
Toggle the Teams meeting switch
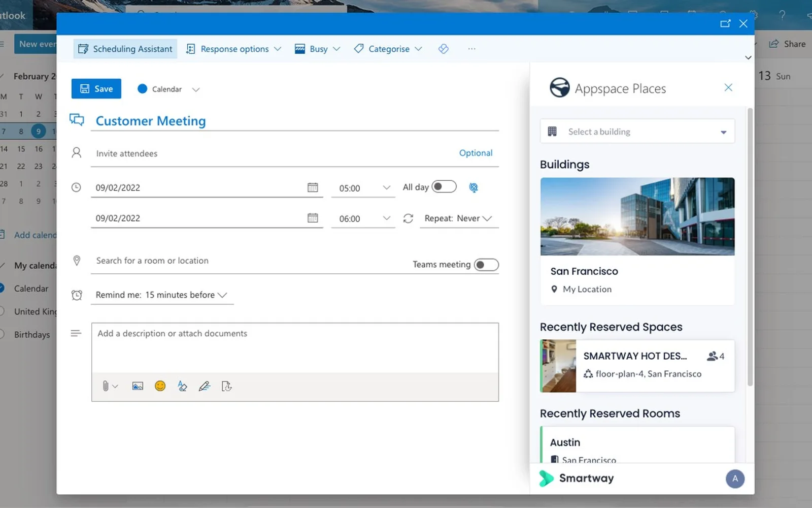486,265
